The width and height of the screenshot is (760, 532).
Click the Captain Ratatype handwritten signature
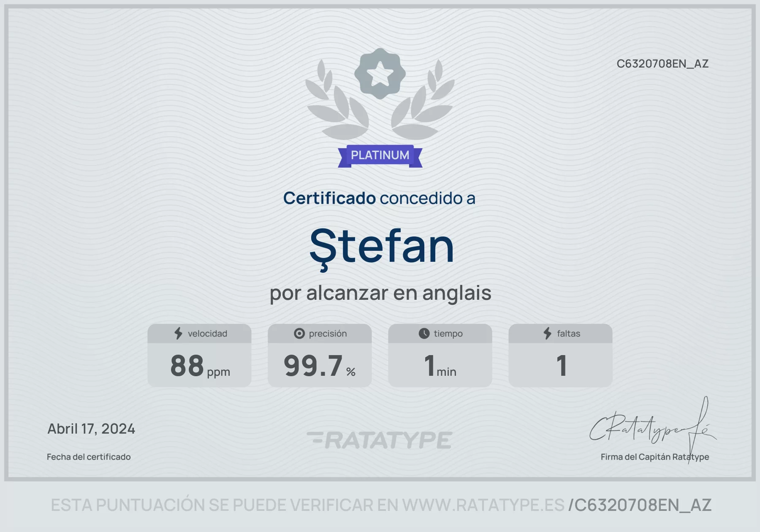[653, 429]
